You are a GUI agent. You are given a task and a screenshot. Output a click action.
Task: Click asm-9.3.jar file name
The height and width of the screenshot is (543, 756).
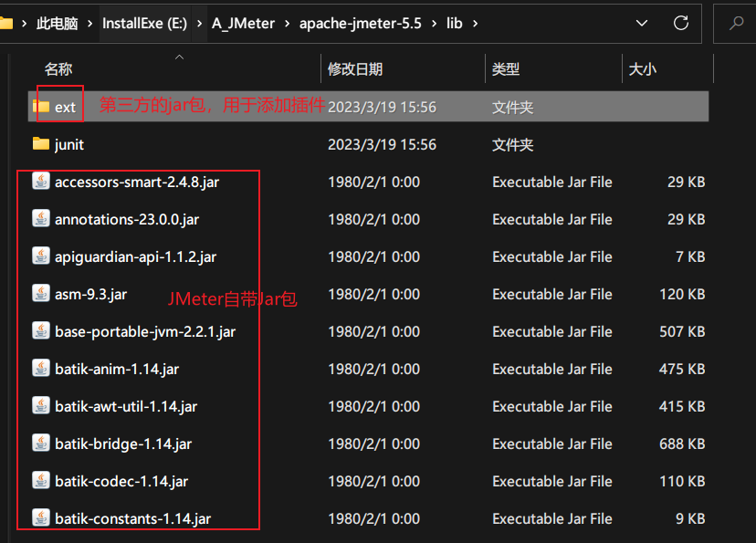[x=90, y=295]
